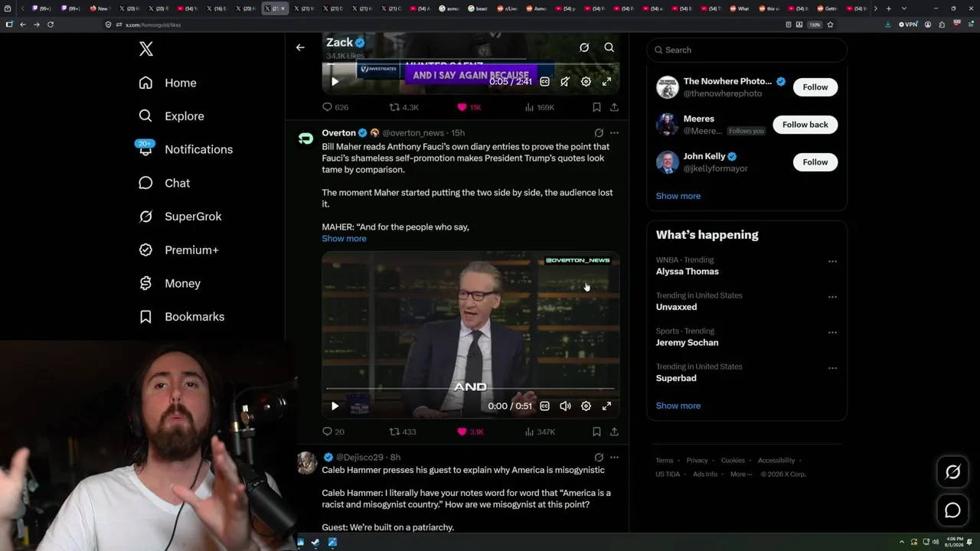This screenshot has width=980, height=551.
Task: Toggle captions on the 2:41 video
Action: point(544,82)
